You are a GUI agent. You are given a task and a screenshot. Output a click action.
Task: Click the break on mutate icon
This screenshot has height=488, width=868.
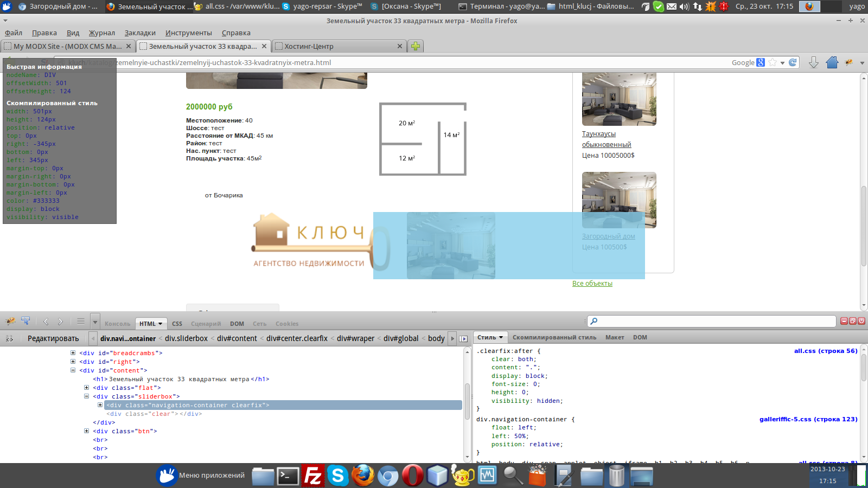(10, 338)
